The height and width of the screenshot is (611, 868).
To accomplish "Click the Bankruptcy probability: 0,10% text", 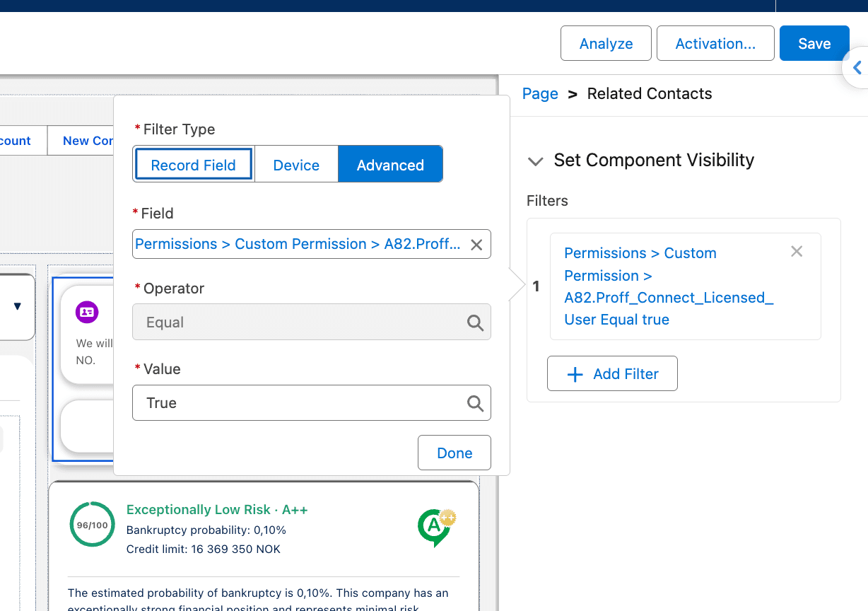I will tap(206, 530).
